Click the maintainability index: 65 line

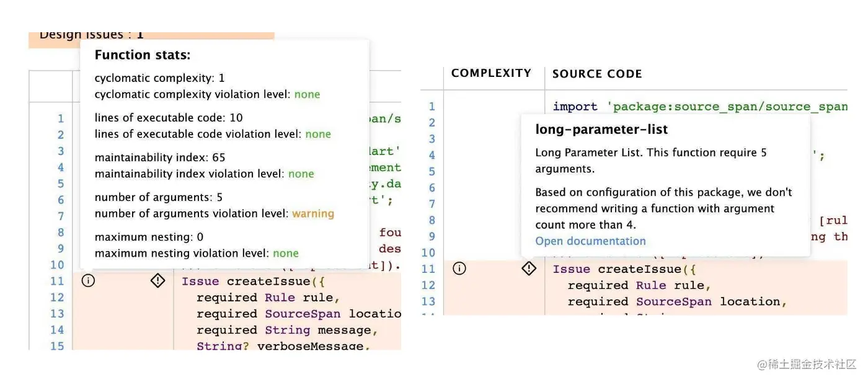coord(160,158)
